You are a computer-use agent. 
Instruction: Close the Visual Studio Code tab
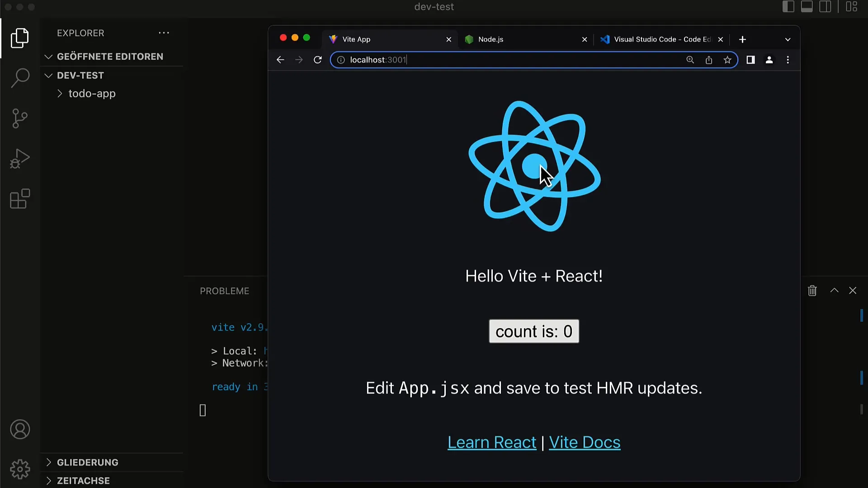(x=721, y=39)
